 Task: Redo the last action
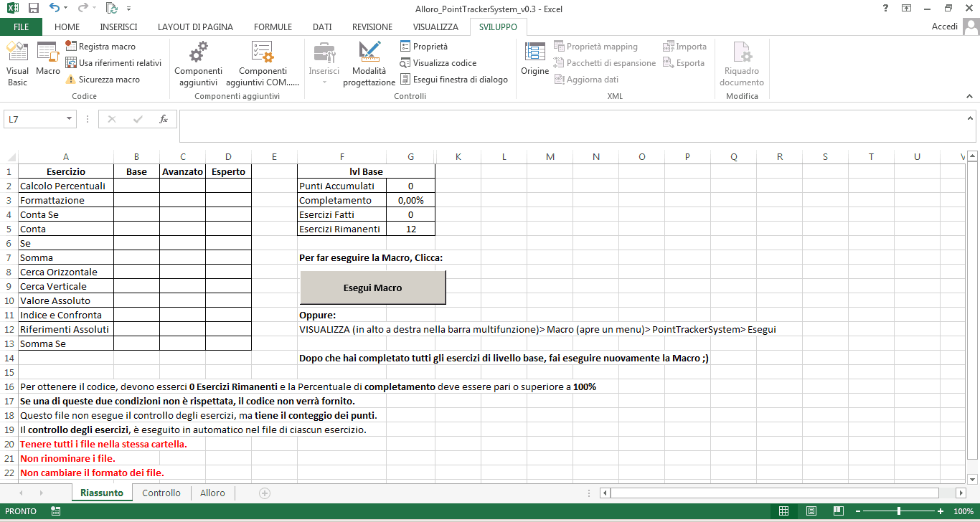(x=83, y=8)
